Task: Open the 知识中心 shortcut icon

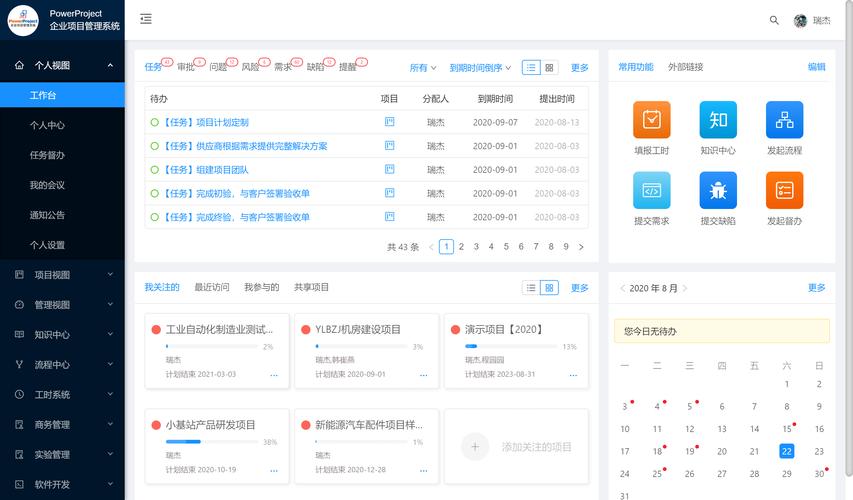Action: 718,120
